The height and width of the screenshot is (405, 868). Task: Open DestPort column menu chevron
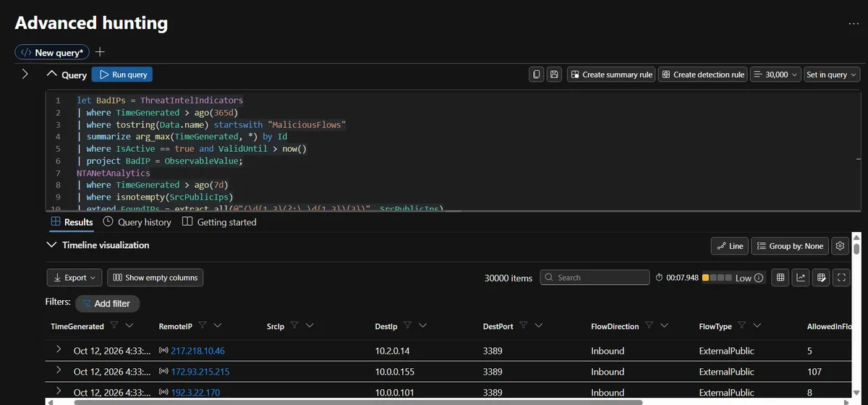click(539, 326)
